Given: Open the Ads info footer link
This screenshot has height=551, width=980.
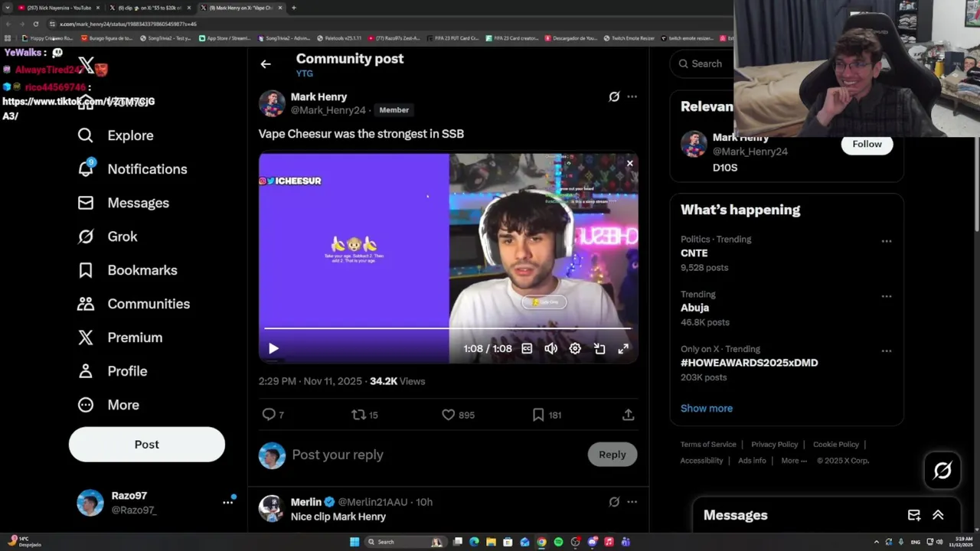Looking at the screenshot, I should point(752,461).
